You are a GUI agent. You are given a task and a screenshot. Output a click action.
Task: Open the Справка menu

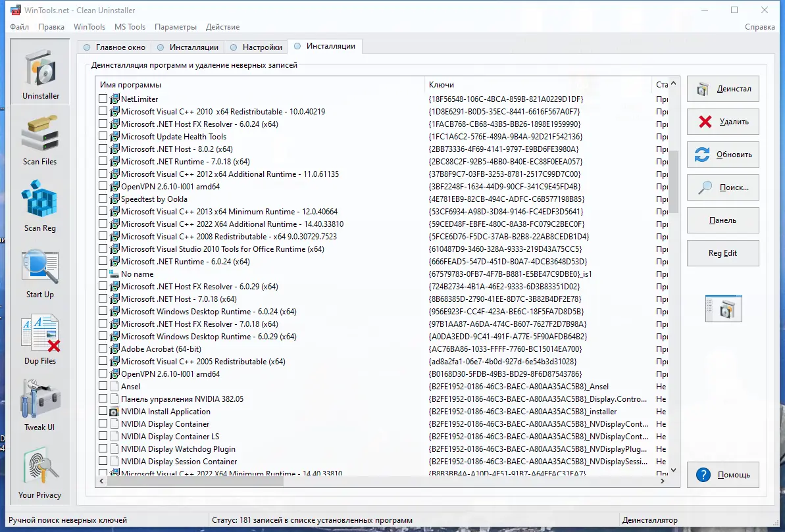(x=759, y=27)
